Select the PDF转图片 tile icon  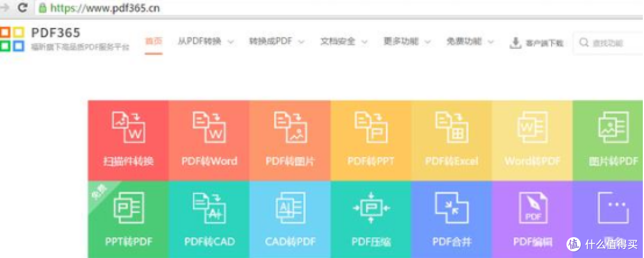pos(291,127)
